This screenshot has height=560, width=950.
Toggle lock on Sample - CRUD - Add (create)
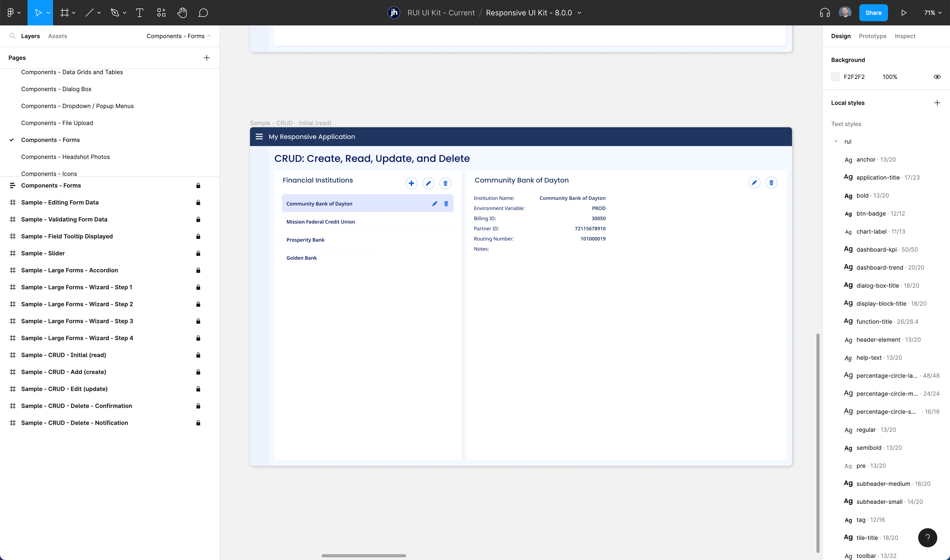(198, 372)
